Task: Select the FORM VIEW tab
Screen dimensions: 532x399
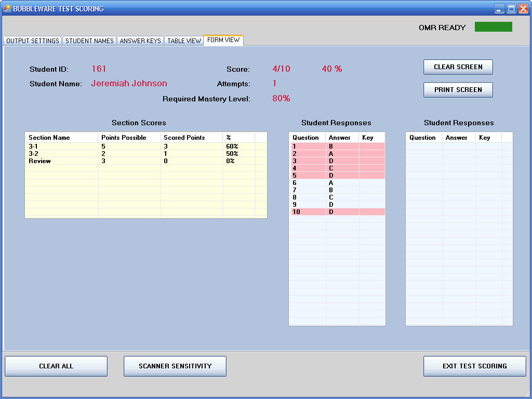Action: click(223, 40)
